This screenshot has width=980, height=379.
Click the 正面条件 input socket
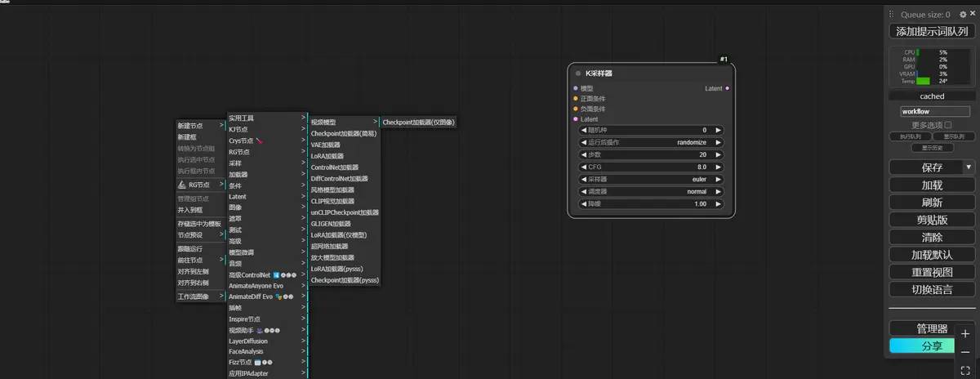click(575, 99)
